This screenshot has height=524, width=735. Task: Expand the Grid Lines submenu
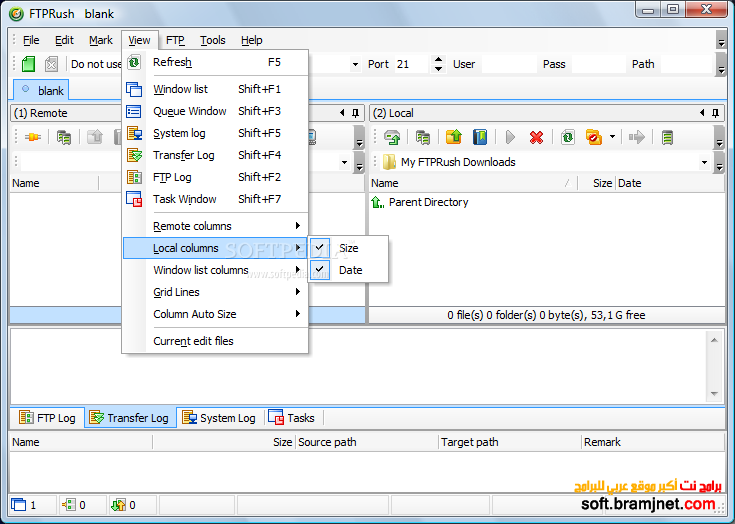point(298,292)
